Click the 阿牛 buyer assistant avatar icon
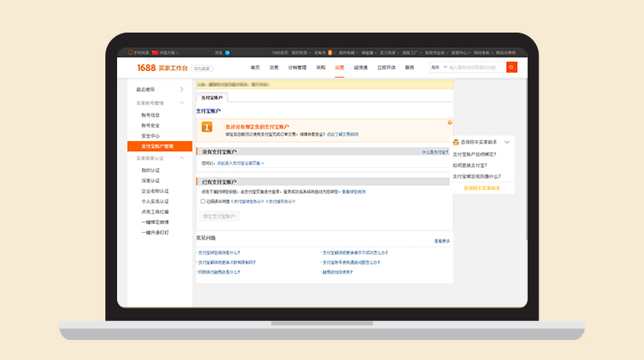644x360 pixels. (456, 143)
